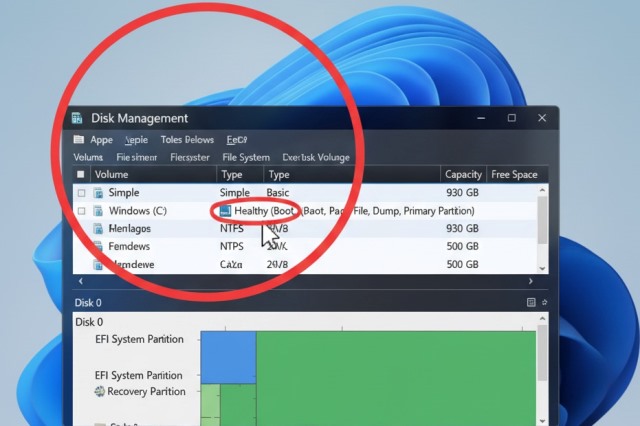Select the small light-green partition block
The image size is (640, 426).
coord(210,405)
